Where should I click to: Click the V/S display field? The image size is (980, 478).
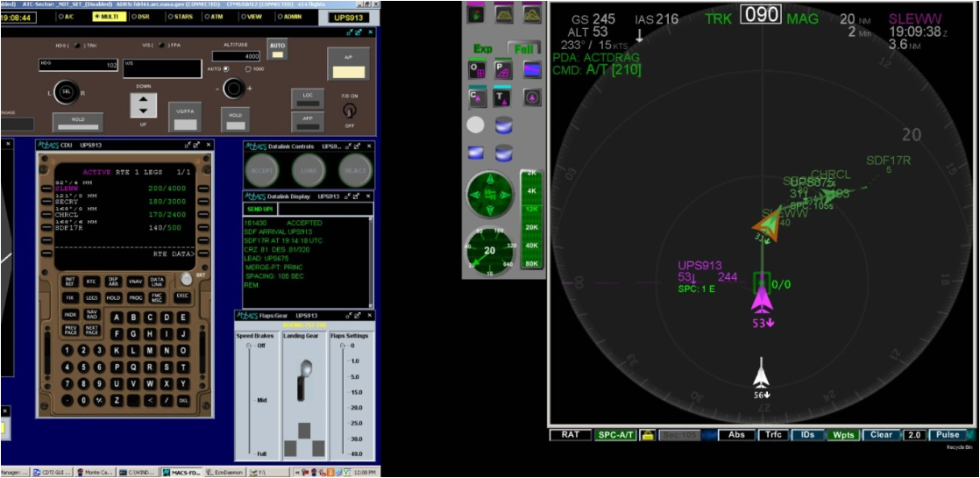[162, 68]
